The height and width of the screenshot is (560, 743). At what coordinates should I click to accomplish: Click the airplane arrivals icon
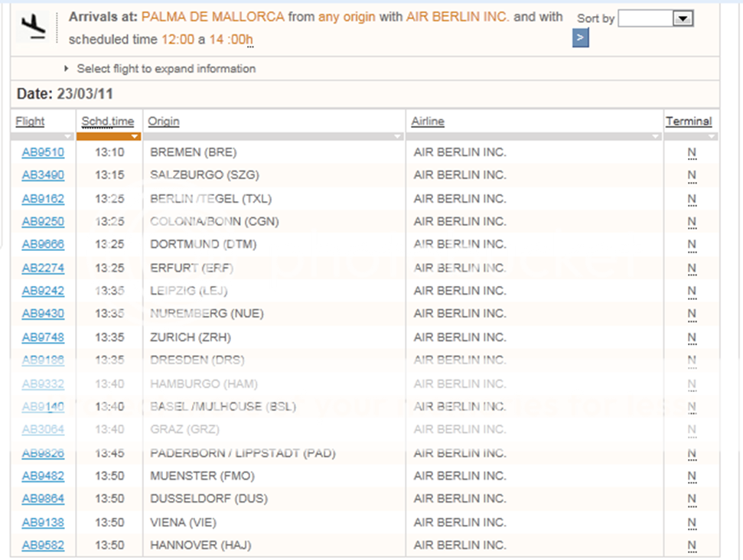click(x=34, y=26)
